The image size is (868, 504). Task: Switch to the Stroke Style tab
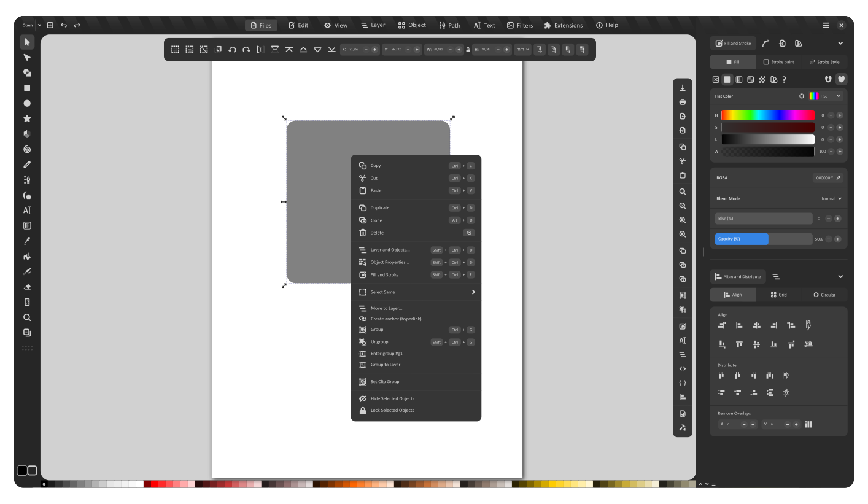tap(824, 62)
